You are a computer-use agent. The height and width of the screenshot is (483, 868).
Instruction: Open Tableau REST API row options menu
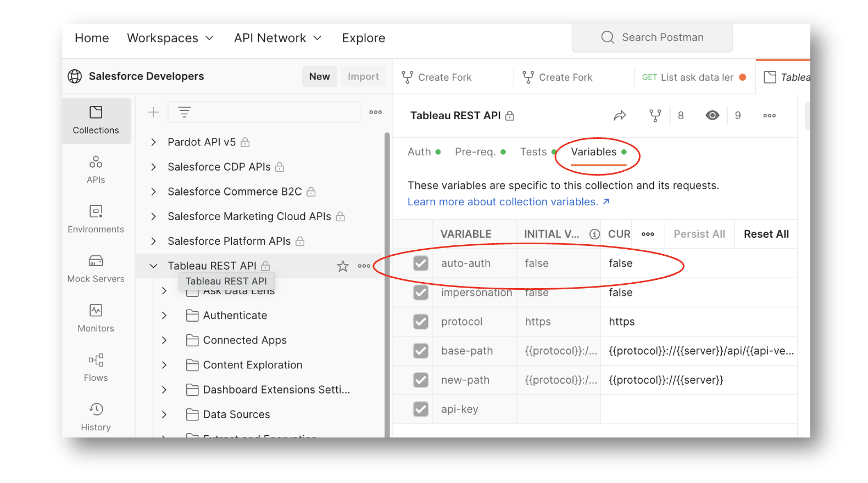point(364,266)
